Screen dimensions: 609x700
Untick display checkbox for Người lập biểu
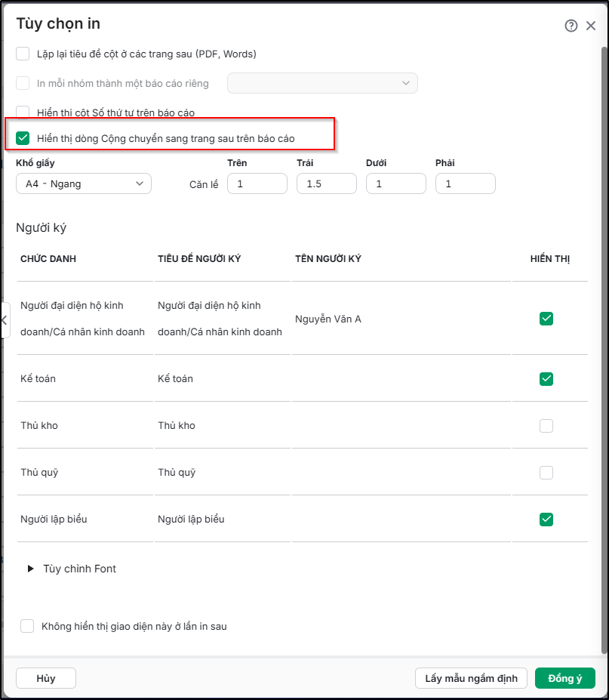point(546,520)
